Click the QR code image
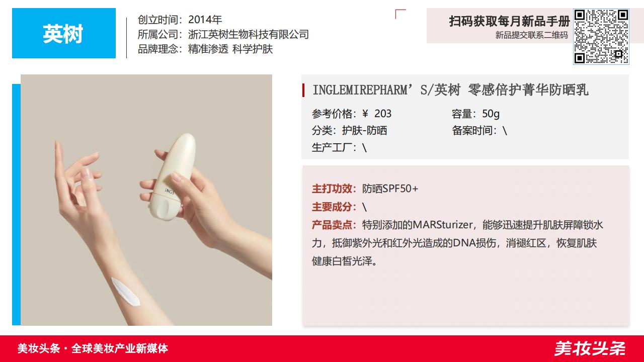The width and height of the screenshot is (644, 362). tap(601, 37)
